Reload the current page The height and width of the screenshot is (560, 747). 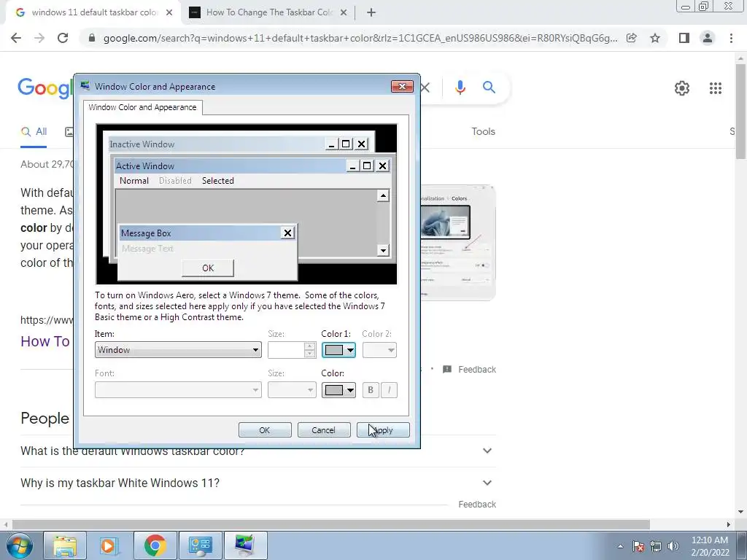coord(63,38)
